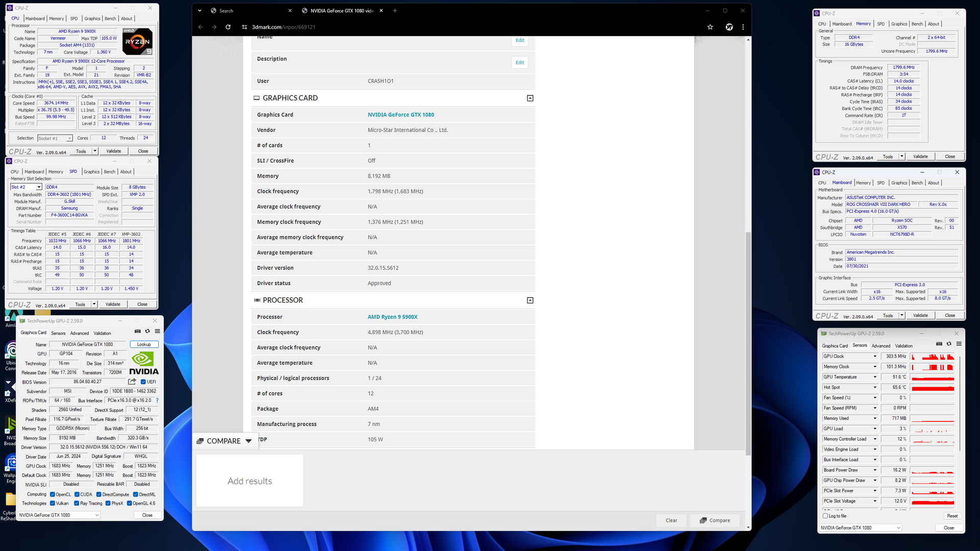Open the Ubisoft Connect desktop icon
This screenshot has height=551, width=980.
pyautogui.click(x=11, y=355)
